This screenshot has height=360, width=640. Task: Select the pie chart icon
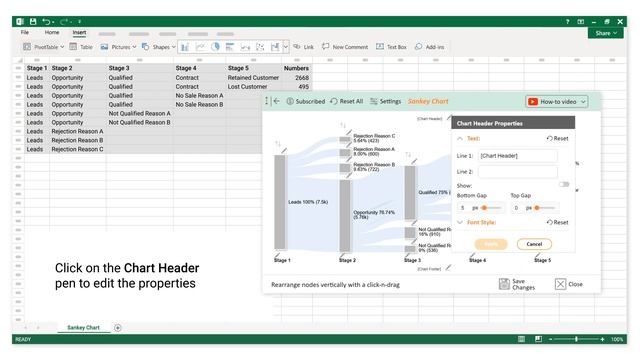pos(215,47)
